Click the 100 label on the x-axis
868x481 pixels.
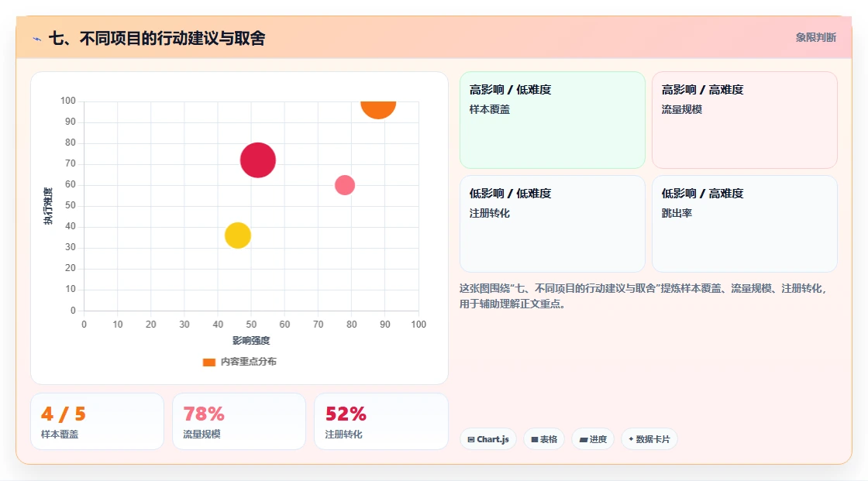click(x=418, y=325)
